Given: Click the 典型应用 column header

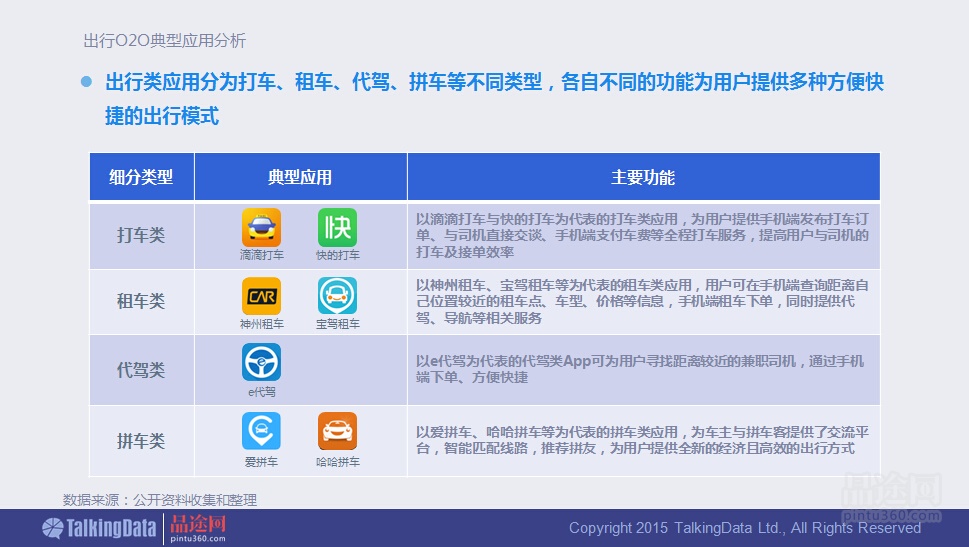Looking at the screenshot, I should click(x=300, y=177).
